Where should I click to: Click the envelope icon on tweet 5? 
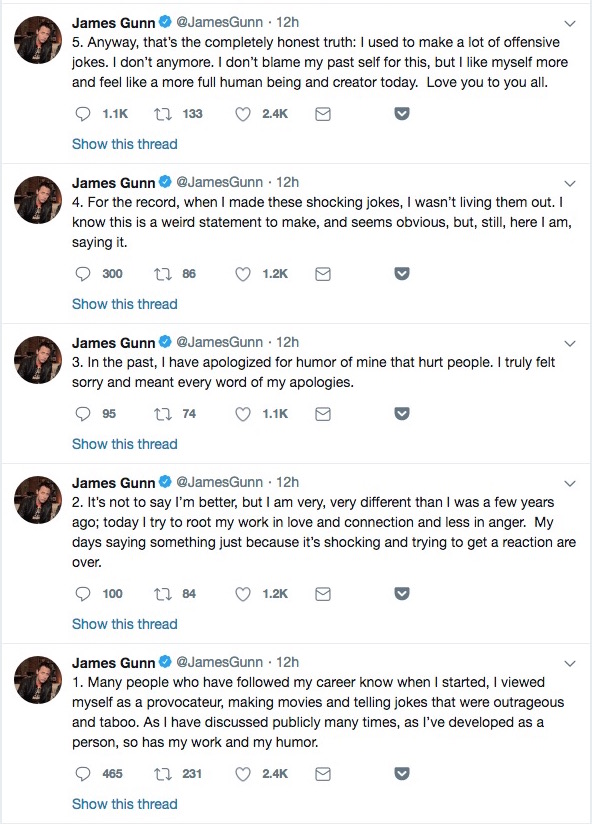[322, 114]
